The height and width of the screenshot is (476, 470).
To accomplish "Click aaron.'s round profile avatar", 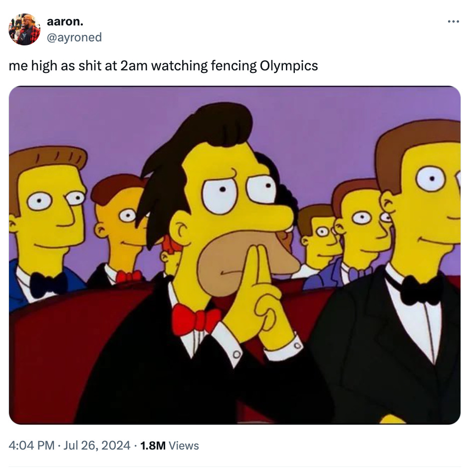I will tap(24, 29).
